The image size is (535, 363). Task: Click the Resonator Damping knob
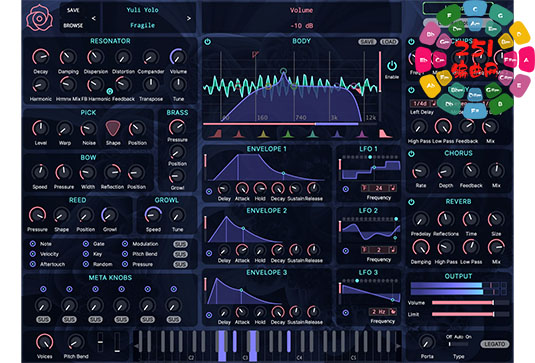[68, 57]
